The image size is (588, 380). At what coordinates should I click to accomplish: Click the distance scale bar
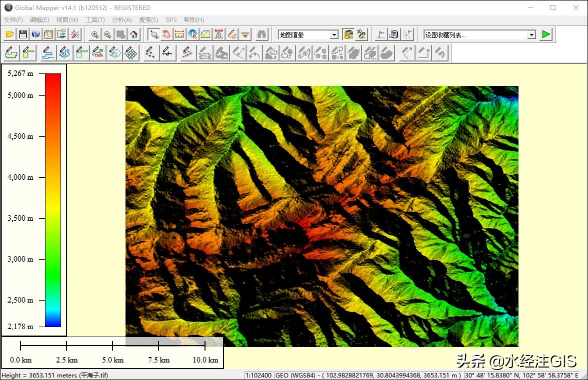(112, 346)
